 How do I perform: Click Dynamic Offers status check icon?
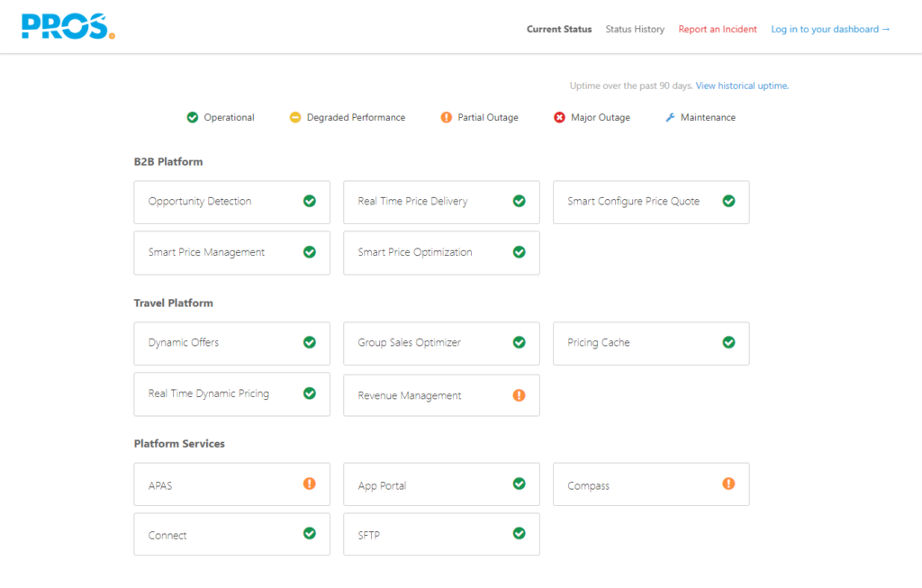tap(310, 342)
